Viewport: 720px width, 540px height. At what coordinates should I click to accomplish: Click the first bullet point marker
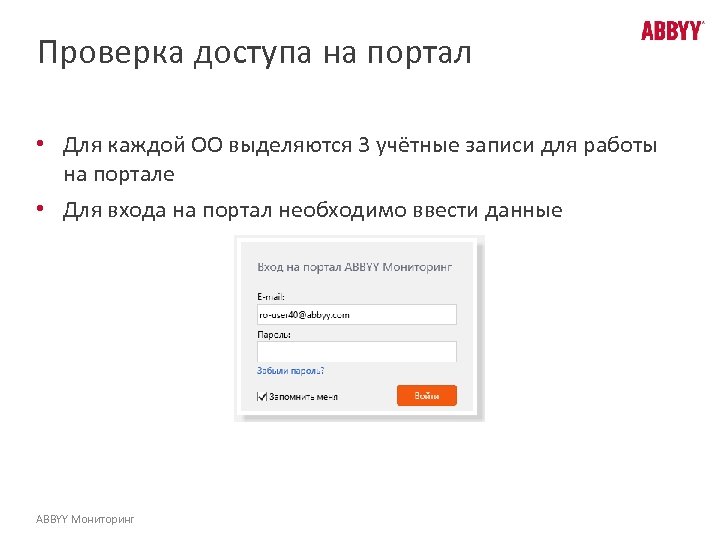[x=39, y=144]
